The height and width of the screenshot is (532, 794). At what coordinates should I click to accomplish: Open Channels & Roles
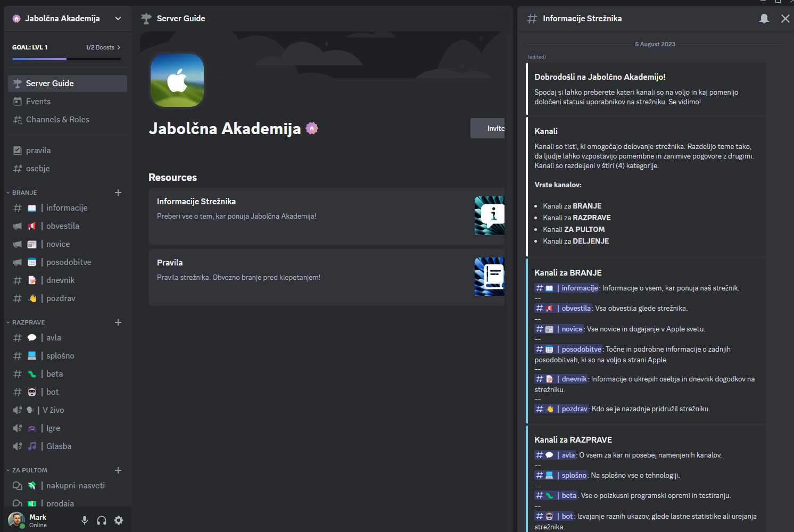tap(68, 120)
